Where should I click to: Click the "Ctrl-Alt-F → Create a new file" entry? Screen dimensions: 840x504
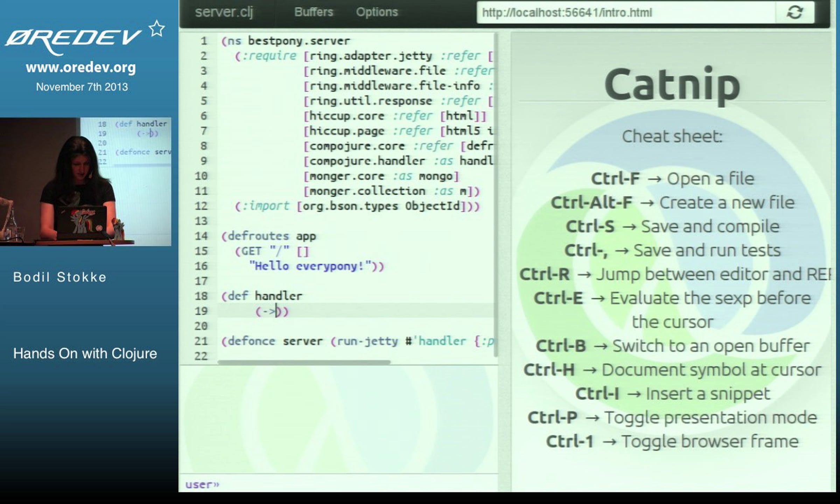point(672,203)
